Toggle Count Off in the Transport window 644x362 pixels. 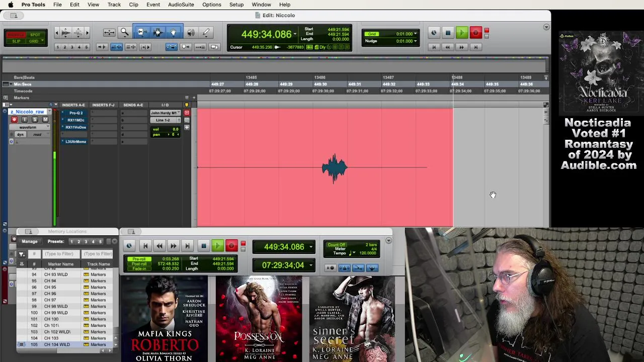click(x=337, y=245)
